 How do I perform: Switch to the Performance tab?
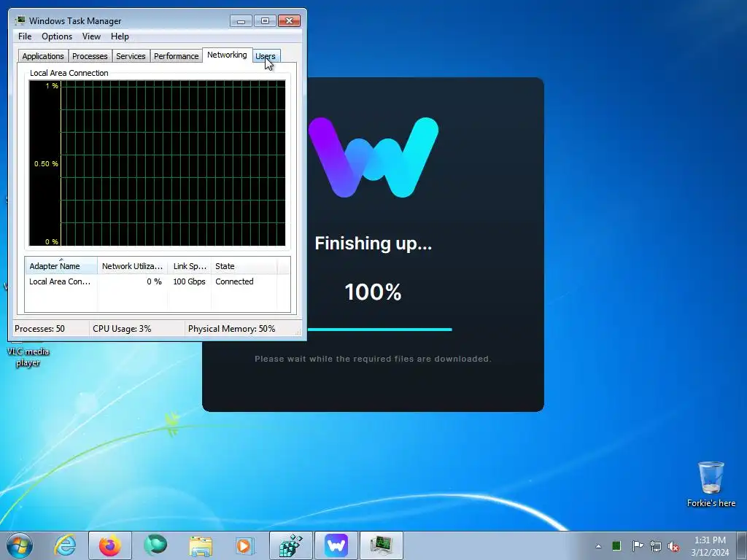click(x=176, y=56)
